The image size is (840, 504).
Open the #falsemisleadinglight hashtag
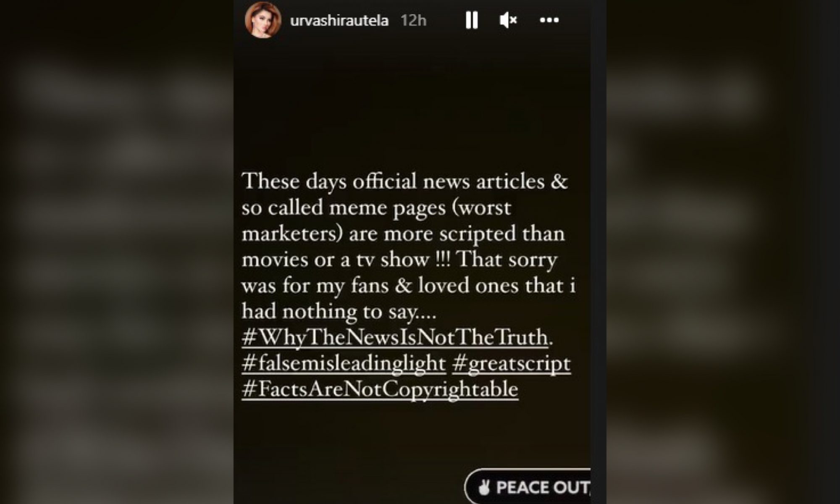point(344,363)
